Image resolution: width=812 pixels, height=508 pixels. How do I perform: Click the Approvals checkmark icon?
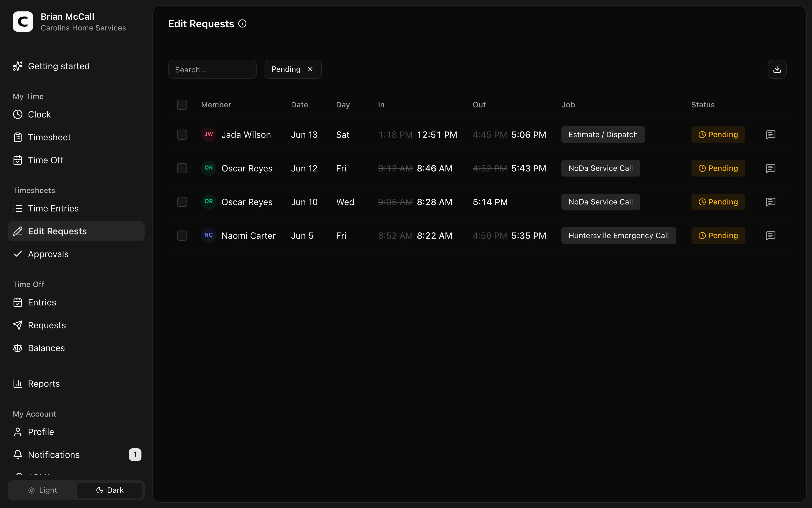click(x=18, y=254)
